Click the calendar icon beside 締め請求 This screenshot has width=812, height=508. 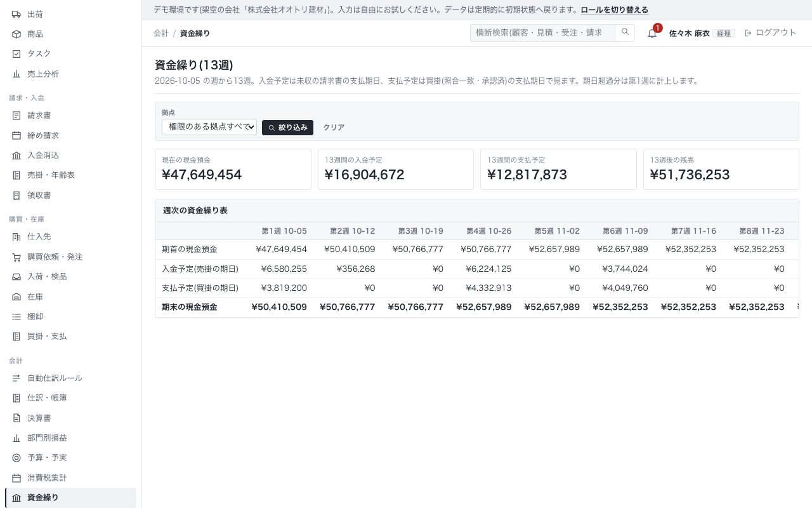(x=16, y=135)
